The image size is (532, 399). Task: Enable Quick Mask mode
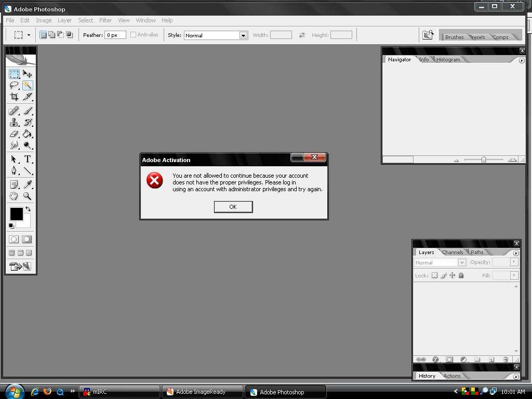coord(27,240)
